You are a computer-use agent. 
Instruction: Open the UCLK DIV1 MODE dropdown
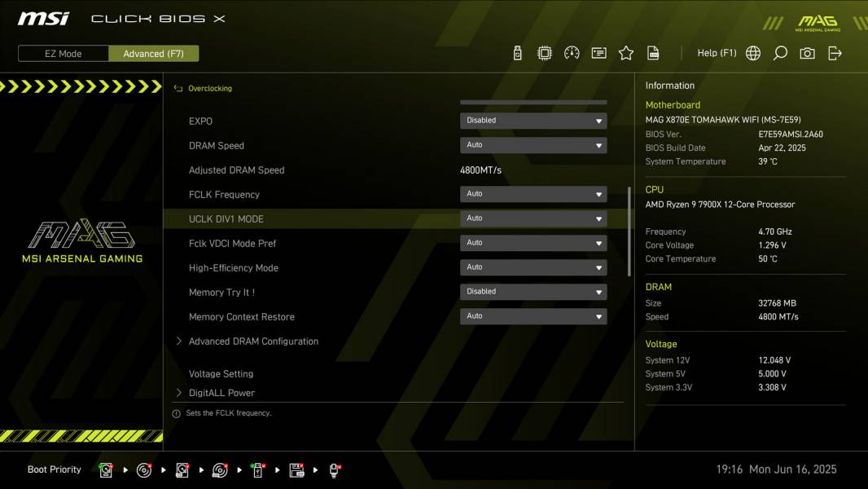(x=533, y=218)
